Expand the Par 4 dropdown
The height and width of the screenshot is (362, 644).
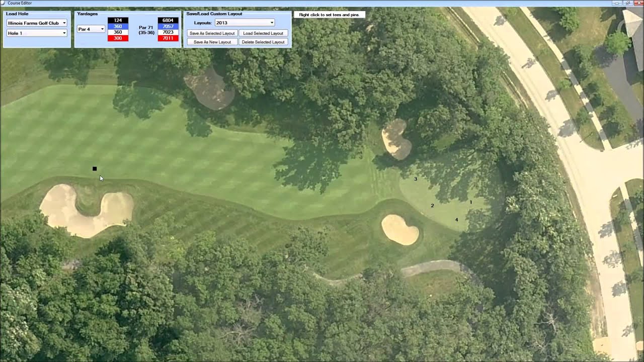pyautogui.click(x=91, y=29)
